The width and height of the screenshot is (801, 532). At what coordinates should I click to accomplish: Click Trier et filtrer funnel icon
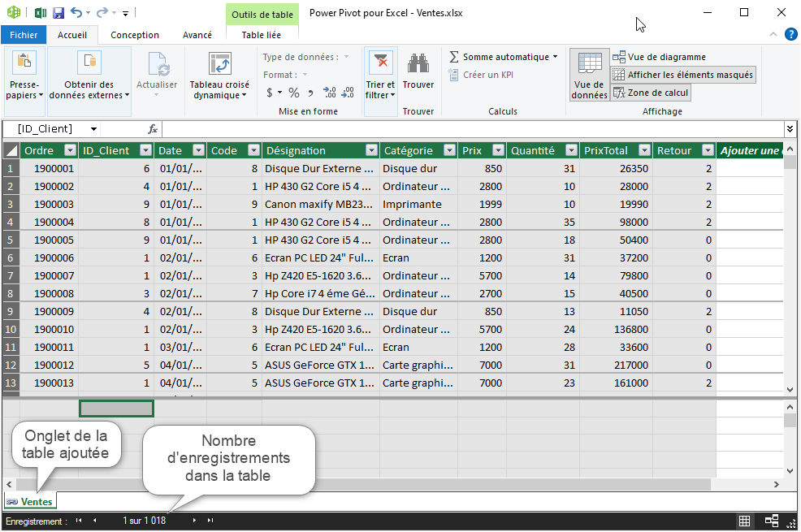(x=380, y=63)
